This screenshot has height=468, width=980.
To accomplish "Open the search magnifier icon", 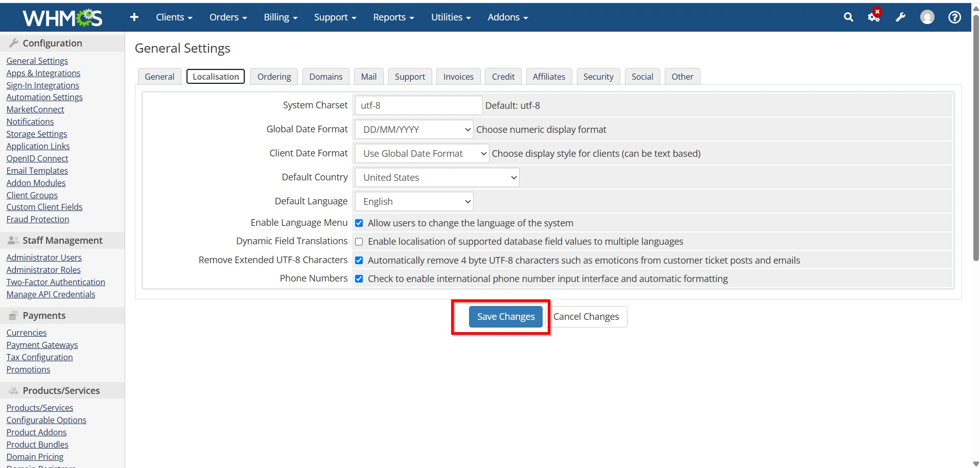I will point(848,17).
